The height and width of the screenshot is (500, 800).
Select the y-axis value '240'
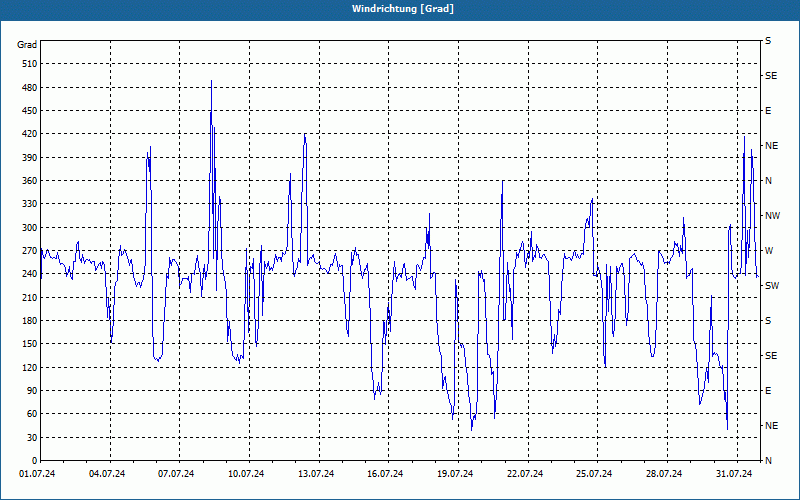pyautogui.click(x=30, y=274)
